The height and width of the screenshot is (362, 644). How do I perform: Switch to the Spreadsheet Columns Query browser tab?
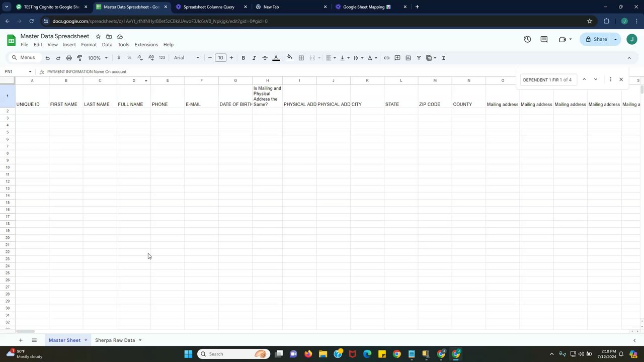(209, 7)
